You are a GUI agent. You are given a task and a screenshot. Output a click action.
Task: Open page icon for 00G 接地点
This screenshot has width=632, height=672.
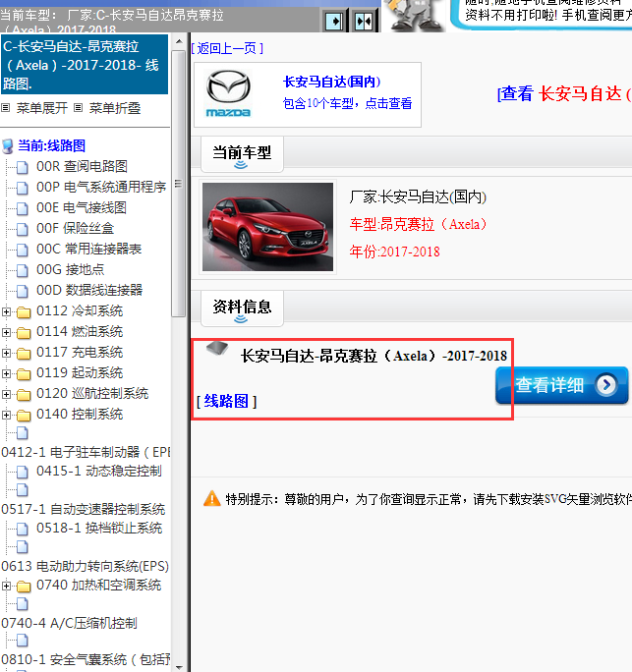[23, 270]
